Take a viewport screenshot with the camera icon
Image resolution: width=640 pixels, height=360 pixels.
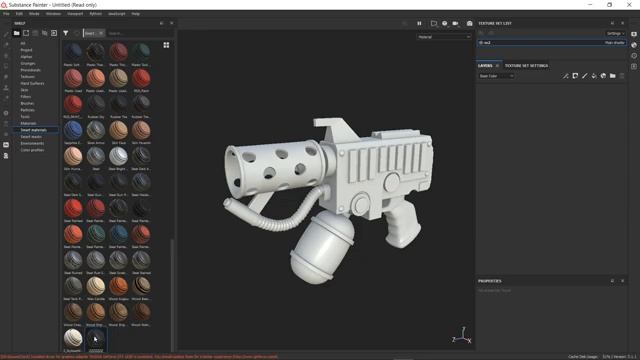(x=469, y=23)
